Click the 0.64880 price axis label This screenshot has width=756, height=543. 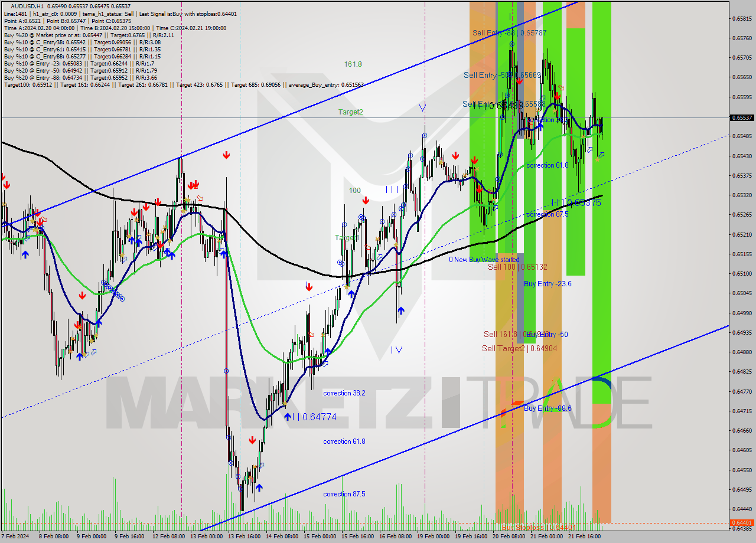[742, 352]
